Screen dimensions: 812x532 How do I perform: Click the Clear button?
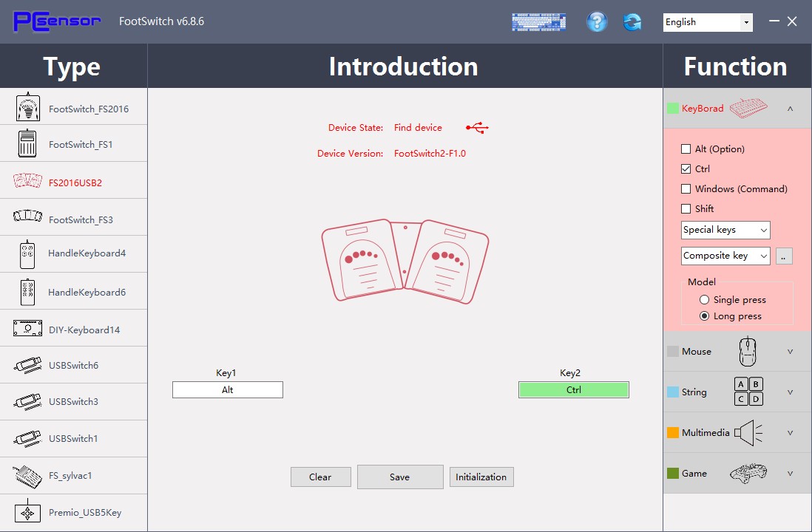(x=320, y=477)
